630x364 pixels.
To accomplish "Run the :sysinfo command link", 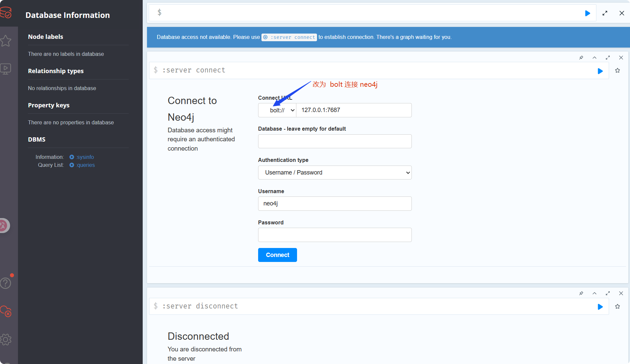I will 82,157.
